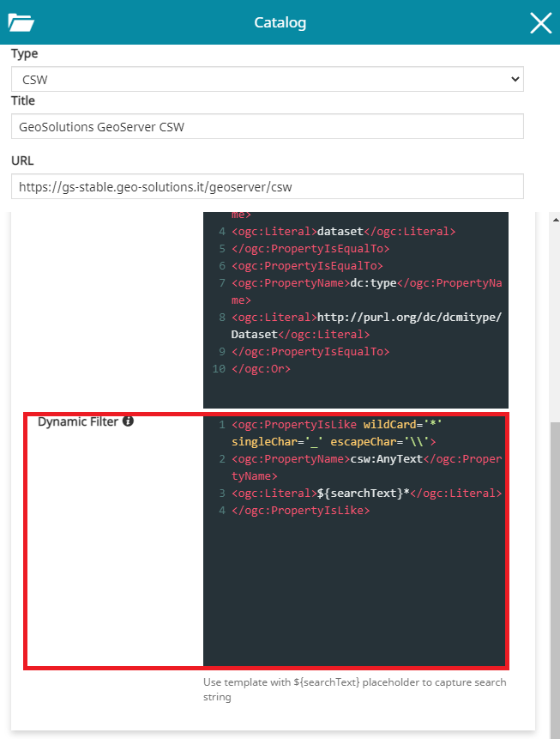Open the Type dropdown showing CSW
This screenshot has height=739, width=560.
(x=268, y=79)
